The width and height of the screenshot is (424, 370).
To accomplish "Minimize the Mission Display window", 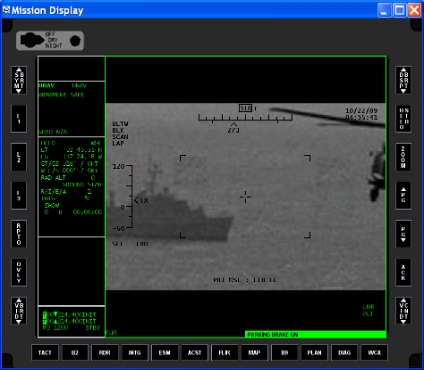I will tap(384, 10).
